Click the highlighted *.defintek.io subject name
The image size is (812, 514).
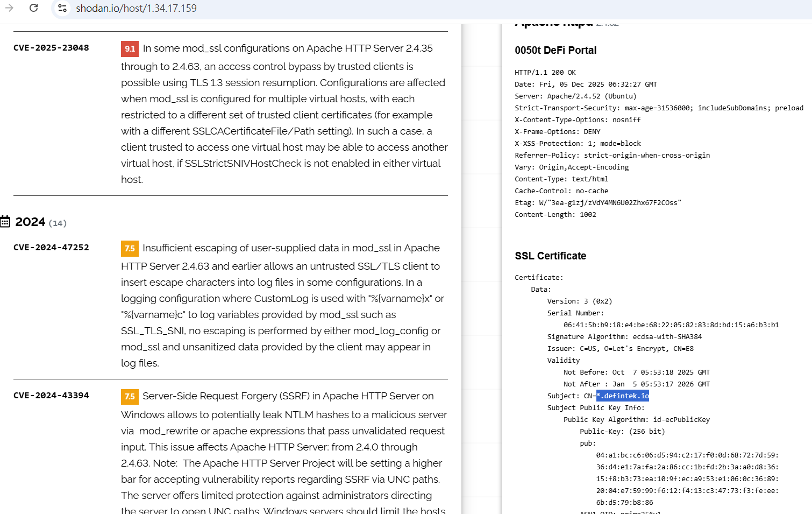tap(623, 396)
